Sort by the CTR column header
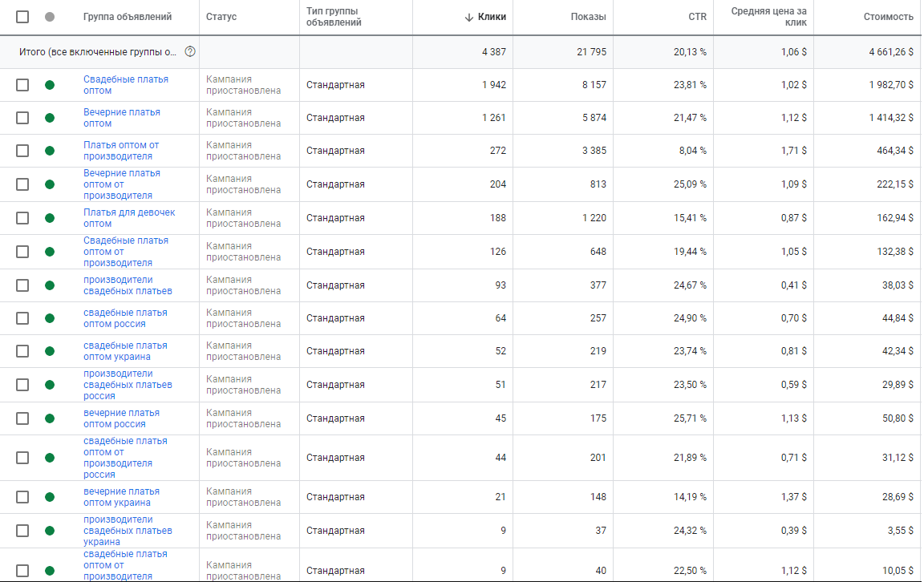Image resolution: width=924 pixels, height=582 pixels. (697, 17)
